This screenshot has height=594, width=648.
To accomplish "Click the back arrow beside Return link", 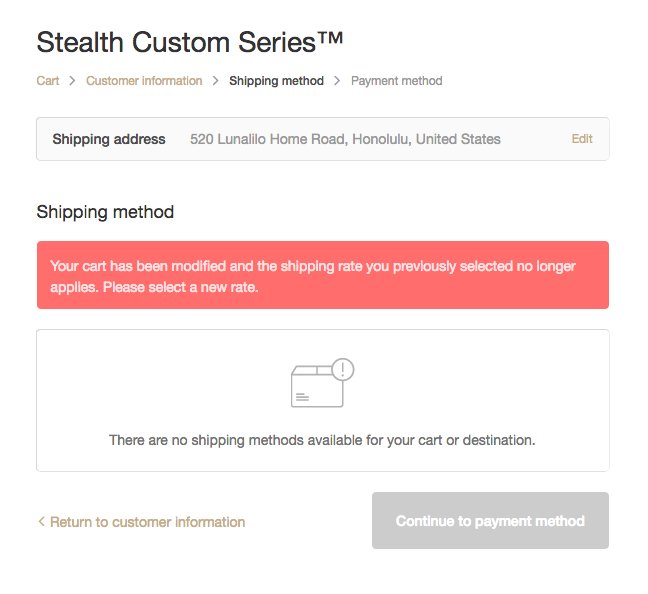I will click(x=41, y=521).
